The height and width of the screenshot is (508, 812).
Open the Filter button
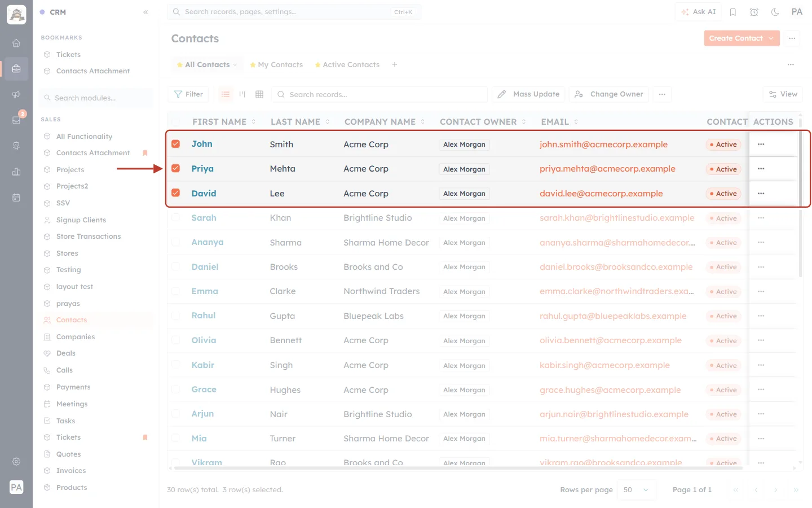(188, 94)
